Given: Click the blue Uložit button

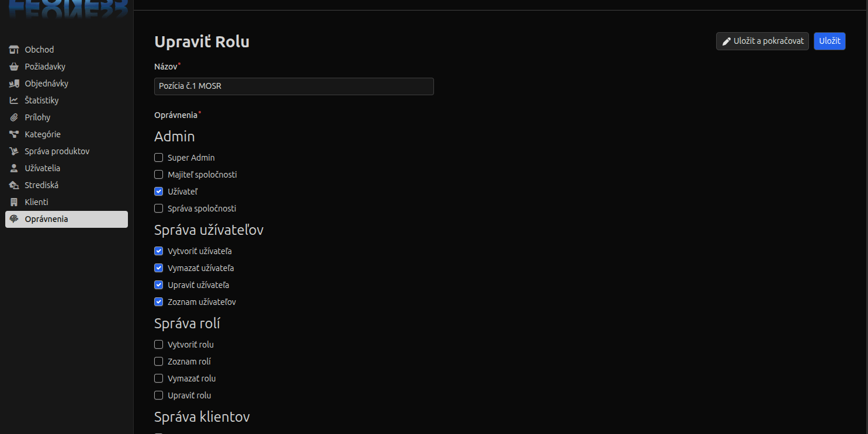Looking at the screenshot, I should click(x=829, y=41).
